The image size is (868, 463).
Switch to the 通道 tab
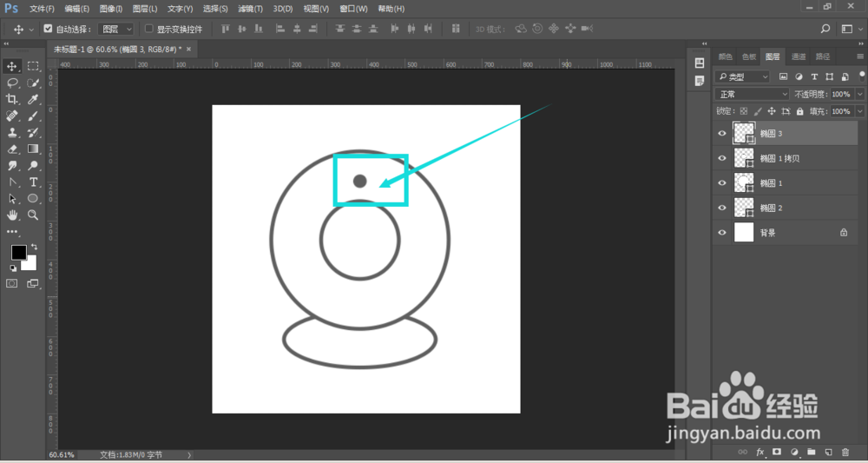(x=799, y=56)
